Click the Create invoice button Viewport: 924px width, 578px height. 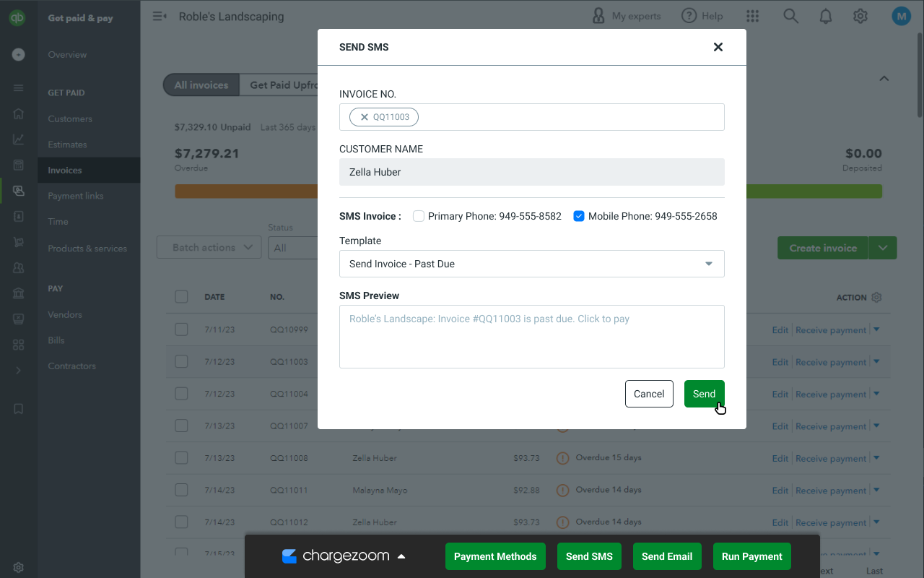pyautogui.click(x=823, y=248)
